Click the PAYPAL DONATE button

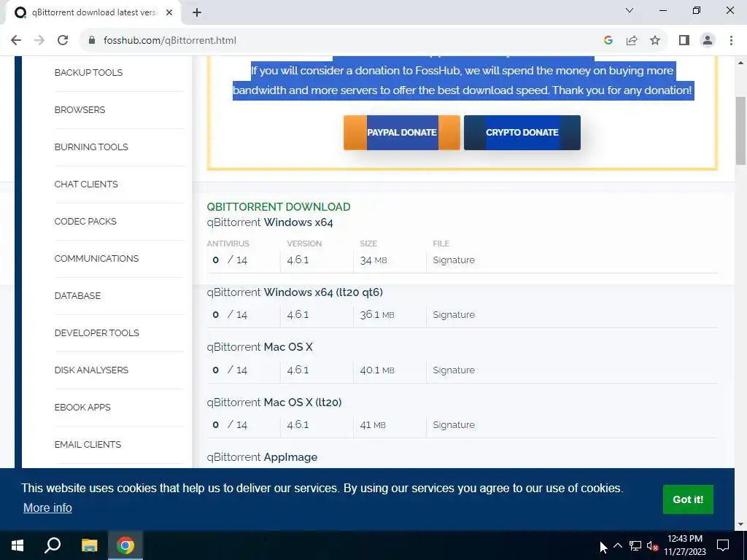point(402,133)
